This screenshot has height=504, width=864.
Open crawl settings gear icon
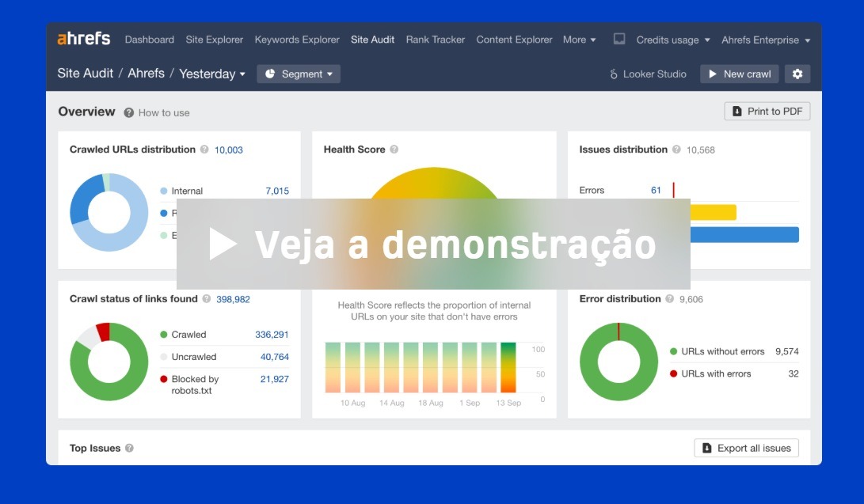(x=797, y=74)
